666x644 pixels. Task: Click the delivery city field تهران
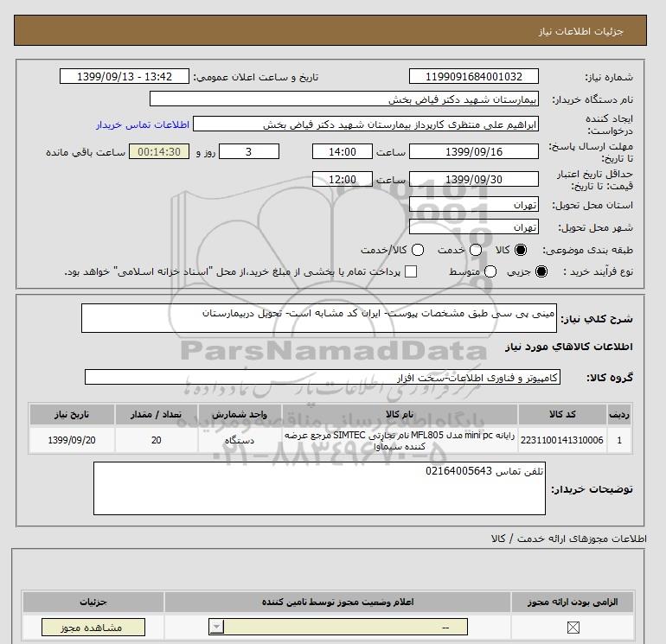pos(474,226)
